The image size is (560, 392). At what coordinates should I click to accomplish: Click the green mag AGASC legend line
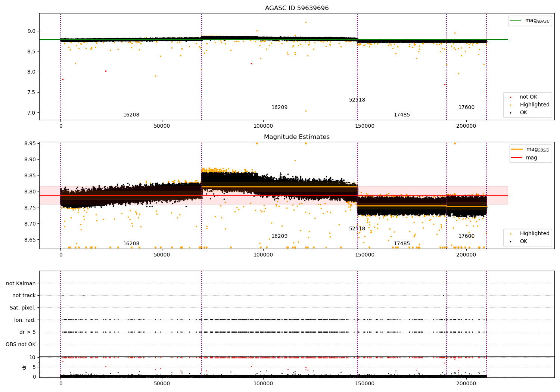(x=516, y=21)
